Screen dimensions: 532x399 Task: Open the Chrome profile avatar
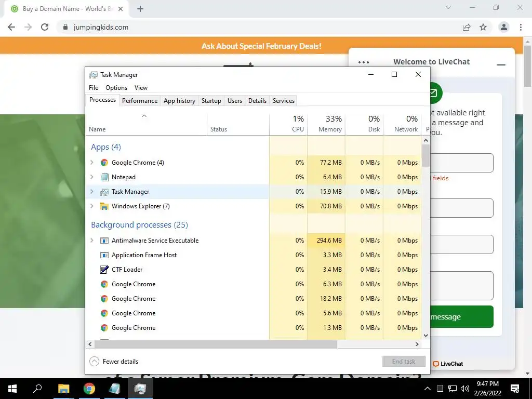[504, 27]
